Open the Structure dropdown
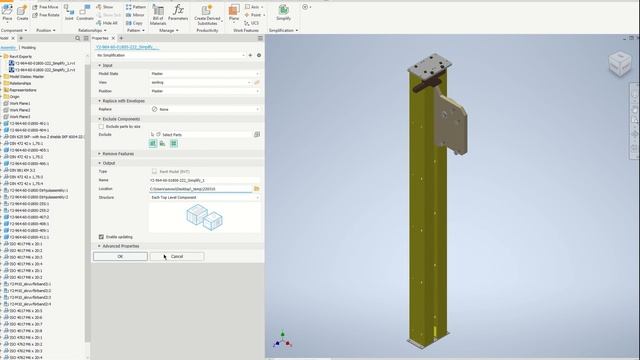The height and width of the screenshot is (360, 640). [205, 198]
